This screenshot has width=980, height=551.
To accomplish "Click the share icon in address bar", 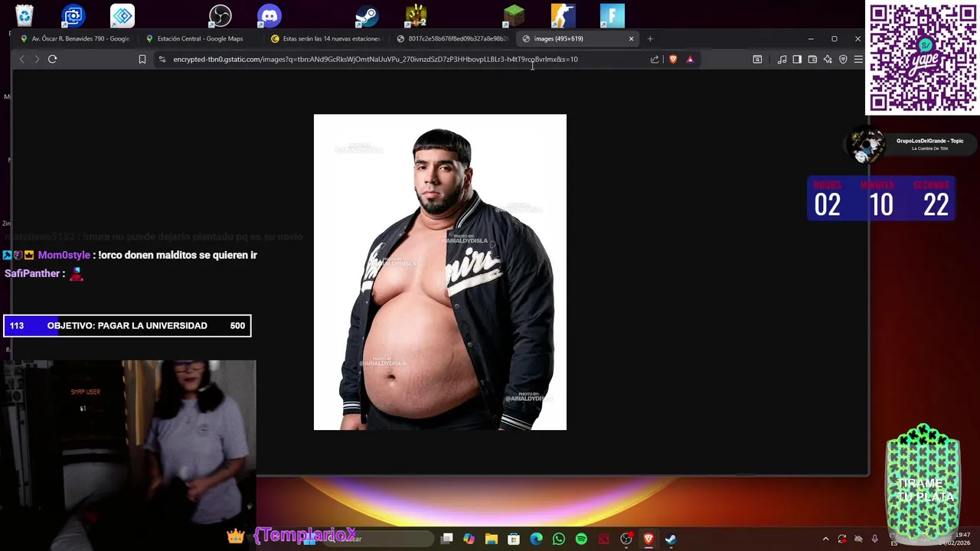I will 655,59.
